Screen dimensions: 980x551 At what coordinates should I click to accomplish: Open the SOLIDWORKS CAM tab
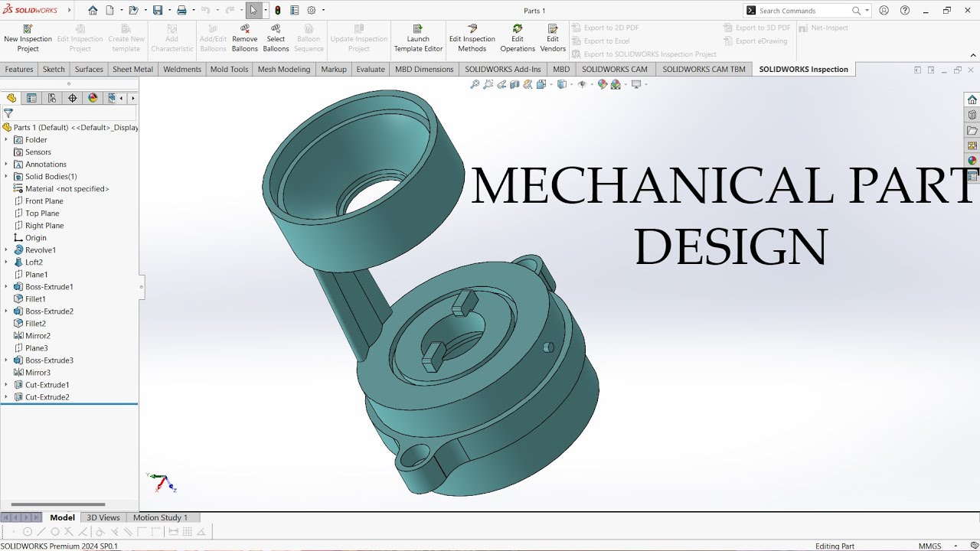615,69
